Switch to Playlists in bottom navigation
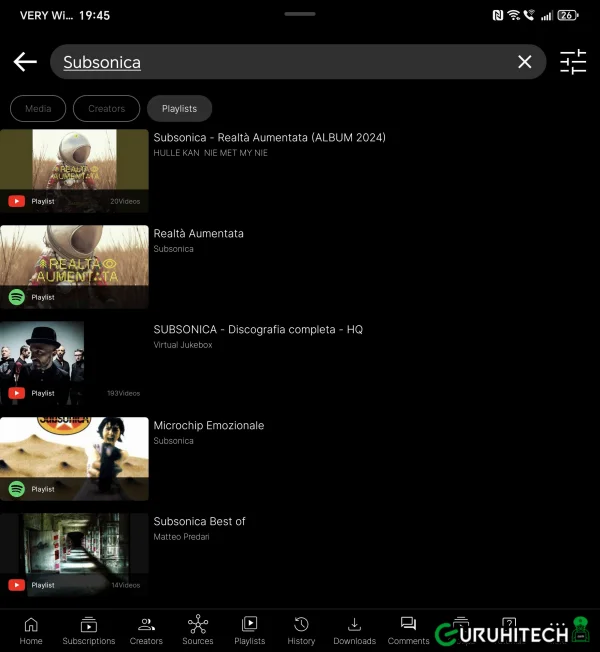Screen dimensions: 600x652 [249, 630]
